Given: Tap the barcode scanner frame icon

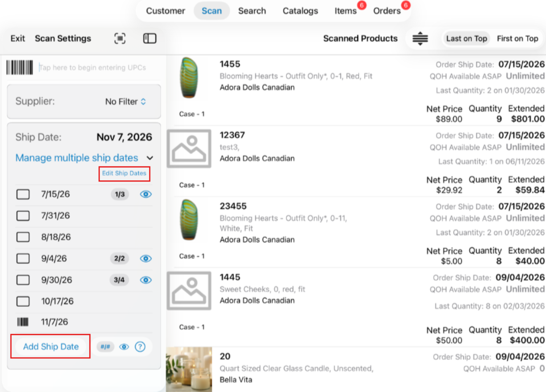Looking at the screenshot, I should (x=120, y=38).
